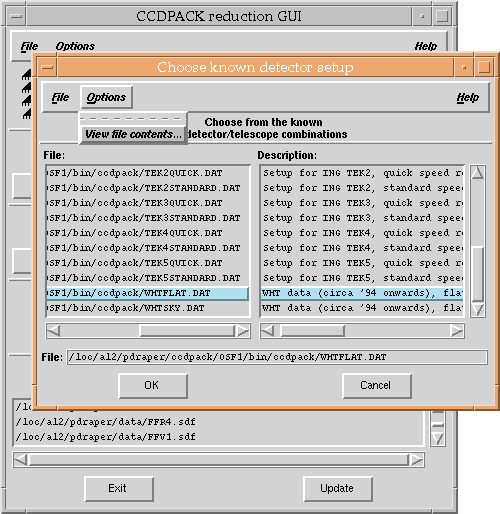500x514 pixels.
Task: Click right arrow of main window bottom scrollbar
Action: [417, 460]
